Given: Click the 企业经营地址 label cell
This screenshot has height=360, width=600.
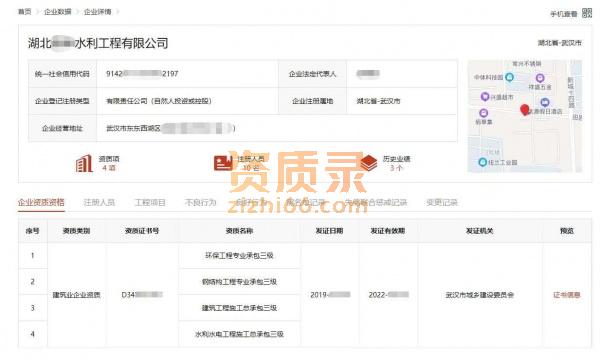Looking at the screenshot, I should pyautogui.click(x=62, y=128).
